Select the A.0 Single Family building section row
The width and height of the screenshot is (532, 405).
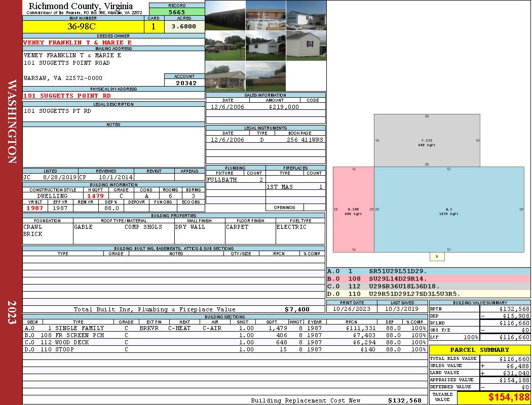click(224, 328)
